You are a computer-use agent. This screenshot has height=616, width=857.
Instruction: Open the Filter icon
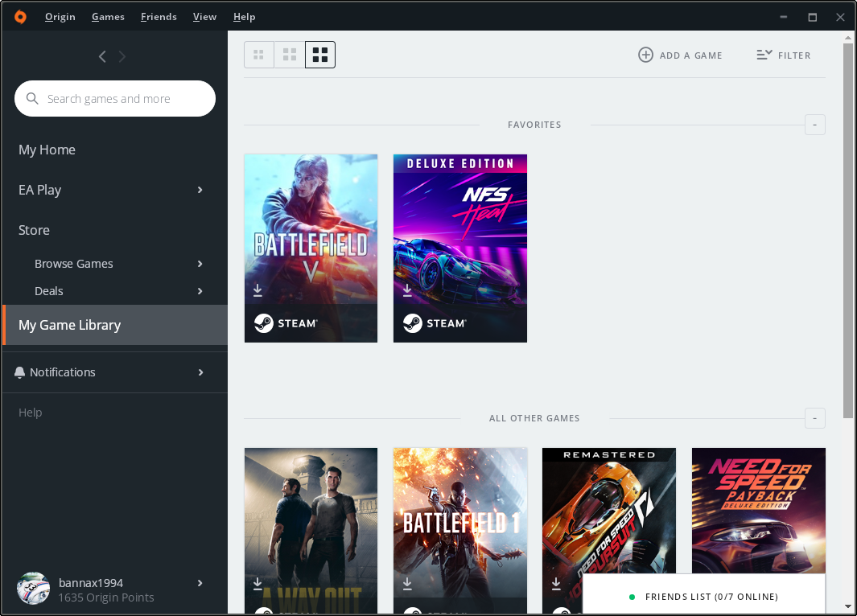click(764, 55)
